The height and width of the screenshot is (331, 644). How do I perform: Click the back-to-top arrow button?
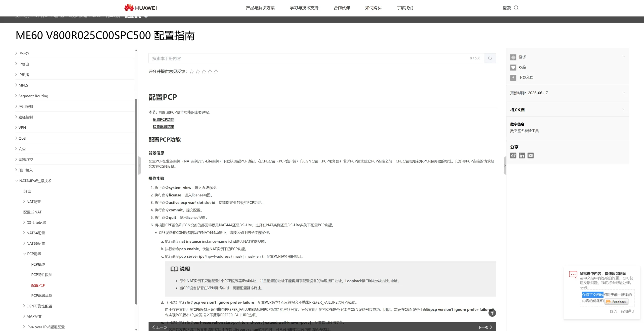coord(492,313)
